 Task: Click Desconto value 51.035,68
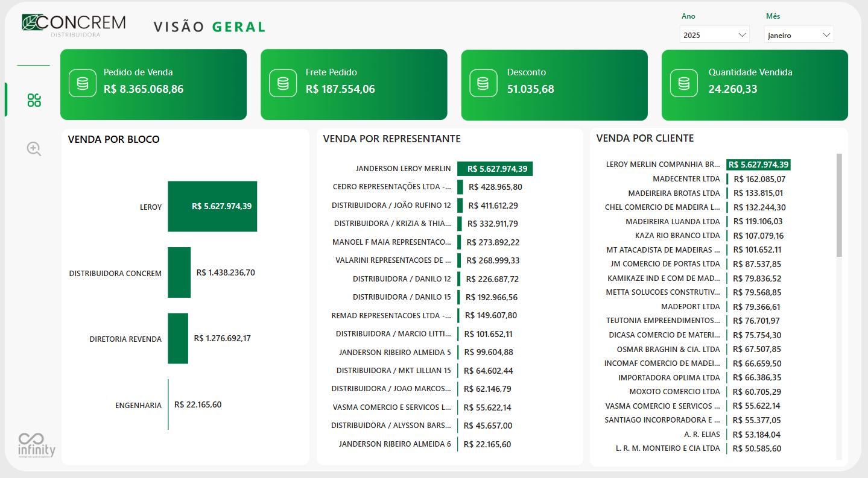531,89
